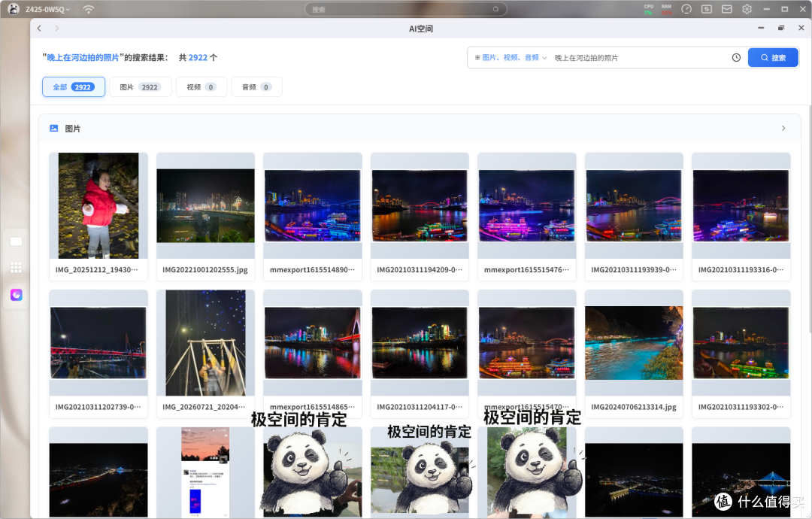Click file name IMG20240706213314.jpg
Screen dimensions: 812x519
tap(634, 407)
